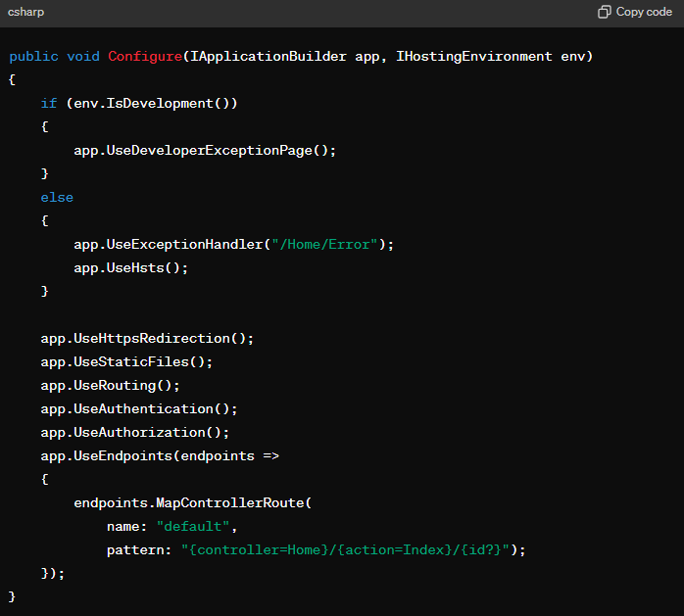
Task: Click the "default" string value
Action: [193, 527]
